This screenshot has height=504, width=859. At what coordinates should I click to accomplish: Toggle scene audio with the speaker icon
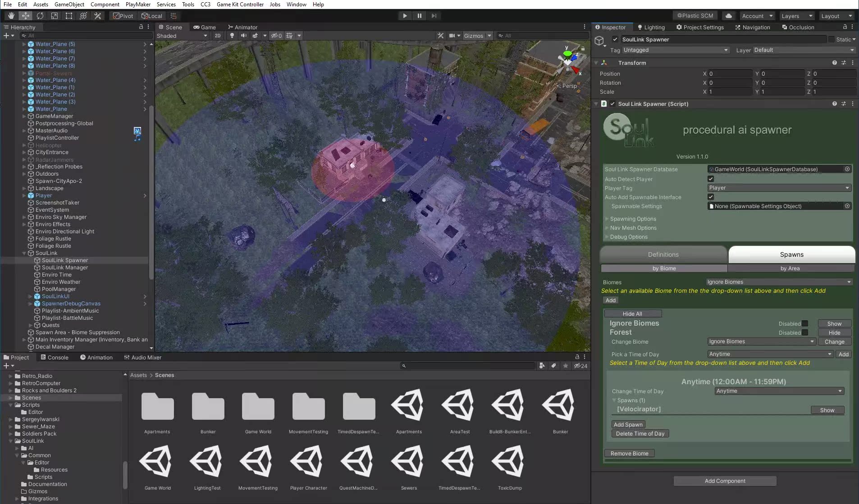(x=244, y=36)
